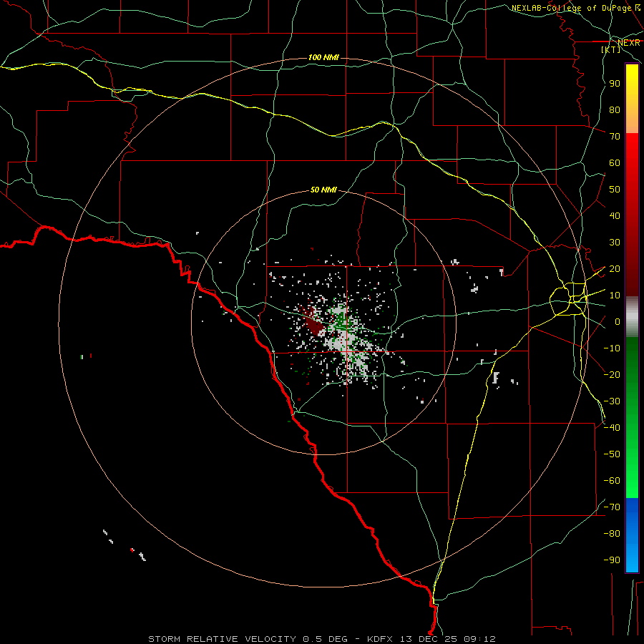Click the [KT] units label
Image resolution: width=644 pixels, height=644 pixels.
tap(610, 49)
